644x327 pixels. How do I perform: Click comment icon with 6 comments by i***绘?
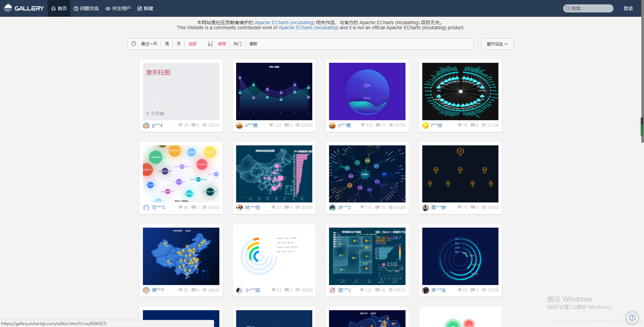point(473,125)
